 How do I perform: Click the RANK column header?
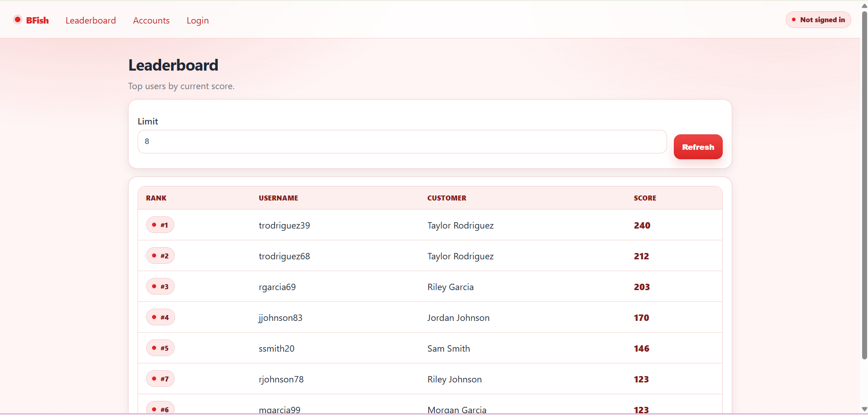tap(156, 198)
